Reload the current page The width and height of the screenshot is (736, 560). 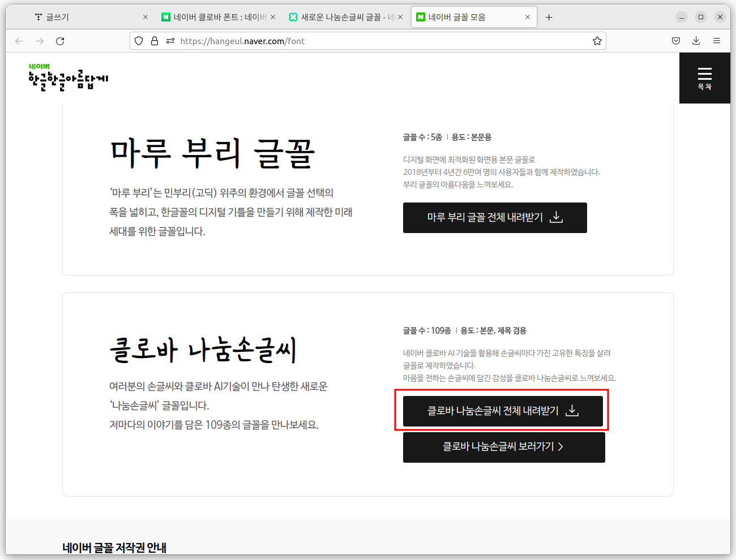pyautogui.click(x=60, y=41)
